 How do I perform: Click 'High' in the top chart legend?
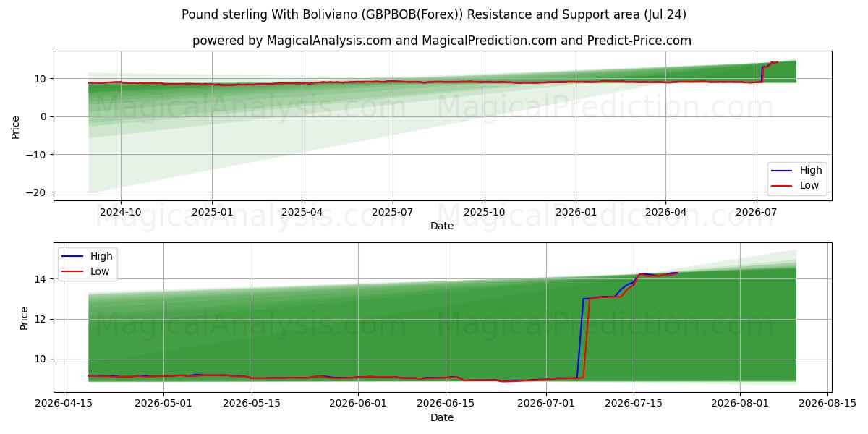tap(811, 170)
